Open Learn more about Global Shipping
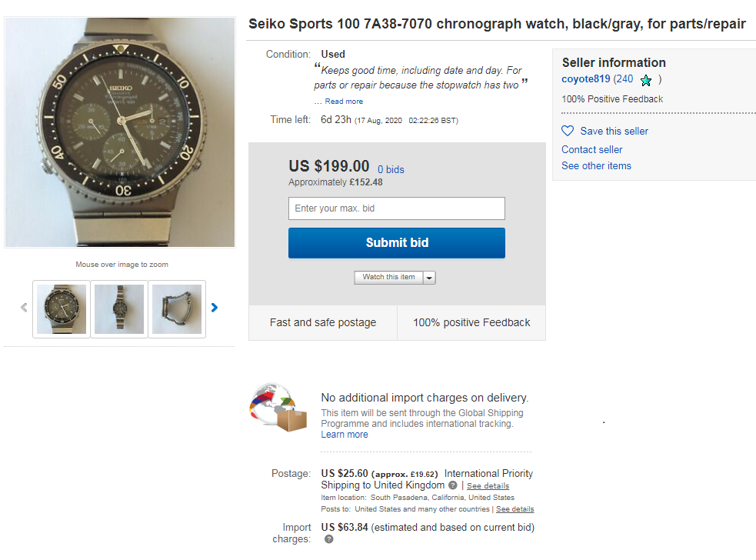The width and height of the screenshot is (756, 560). coord(344,435)
